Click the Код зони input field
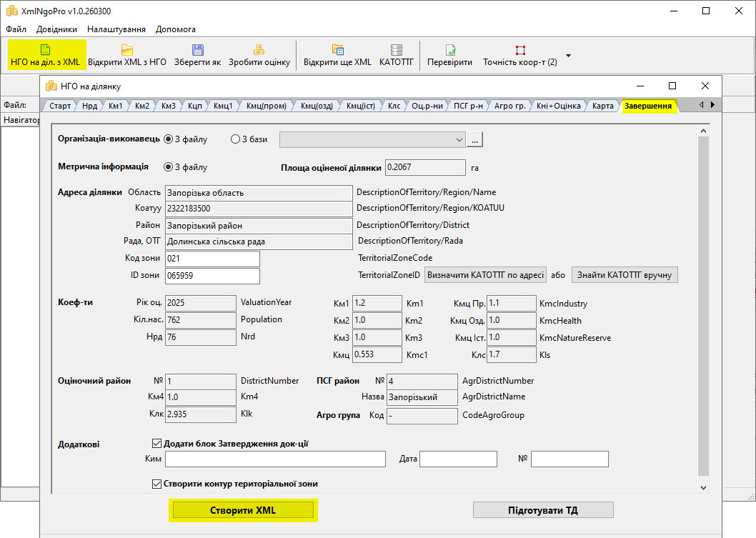 pyautogui.click(x=212, y=258)
